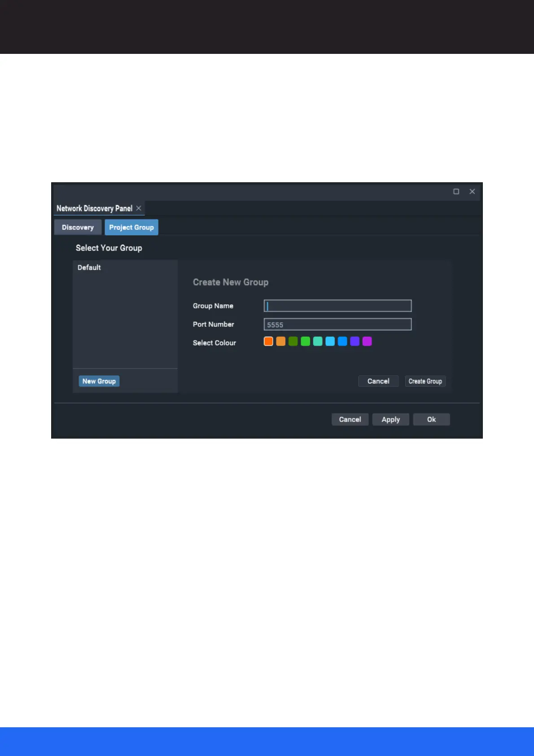534x756 pixels.
Task: Choose the bright green colour swatch
Action: [306, 341]
